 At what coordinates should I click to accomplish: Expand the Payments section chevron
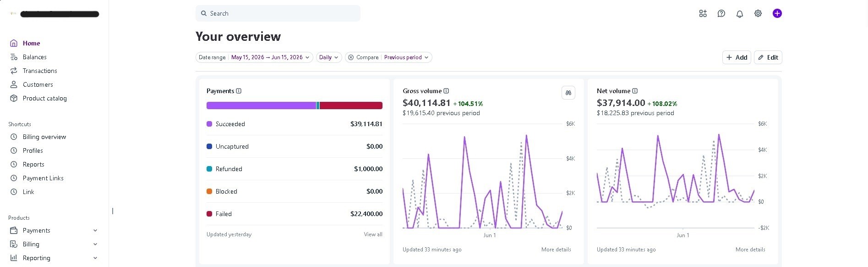95,230
